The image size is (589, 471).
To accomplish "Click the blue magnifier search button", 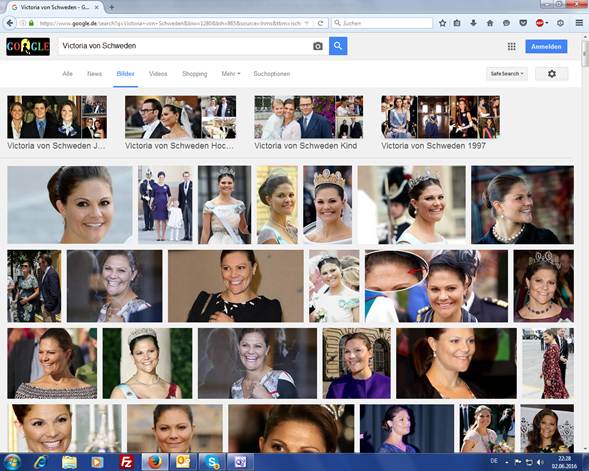I will pyautogui.click(x=338, y=46).
